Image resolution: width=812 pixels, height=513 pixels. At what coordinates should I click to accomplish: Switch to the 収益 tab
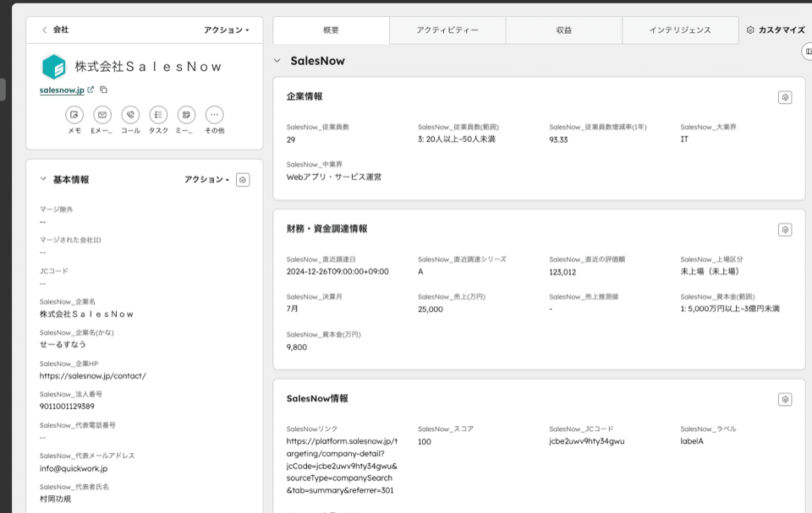[x=564, y=30]
